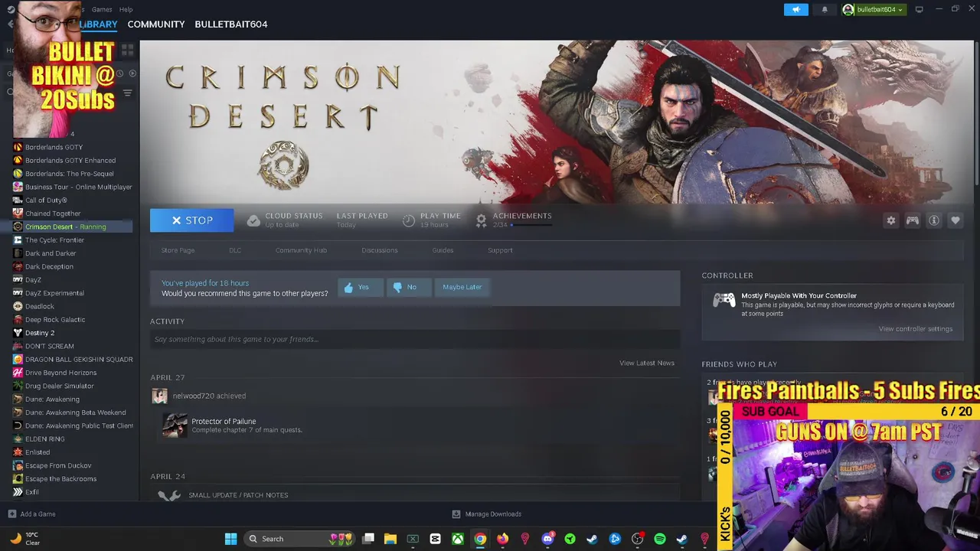Stop the running Crimson Desert game
Viewport: 980px width, 551px height.
tap(191, 220)
